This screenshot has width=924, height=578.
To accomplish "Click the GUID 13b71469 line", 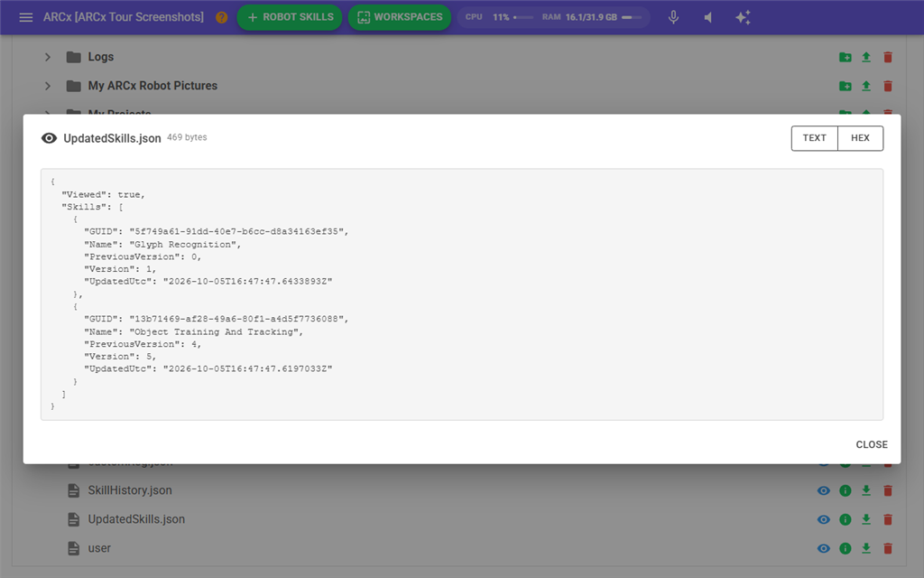I will point(217,319).
